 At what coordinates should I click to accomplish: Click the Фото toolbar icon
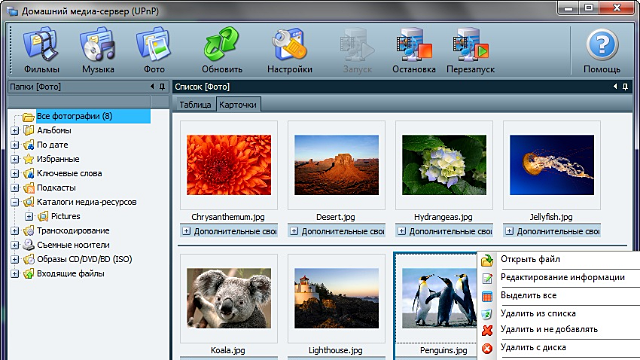coord(153,44)
